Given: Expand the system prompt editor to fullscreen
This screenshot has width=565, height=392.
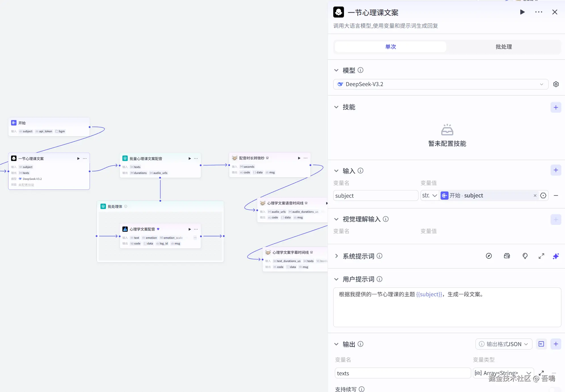Looking at the screenshot, I should point(541,256).
